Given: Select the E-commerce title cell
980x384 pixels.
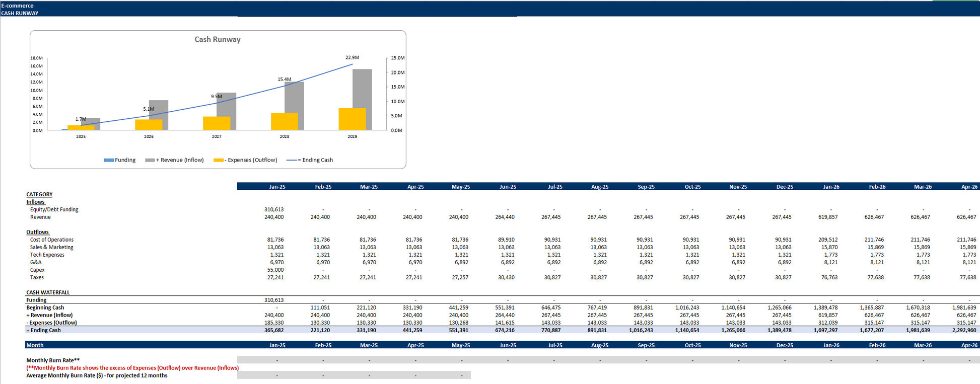Looking at the screenshot, I should 18,6.
